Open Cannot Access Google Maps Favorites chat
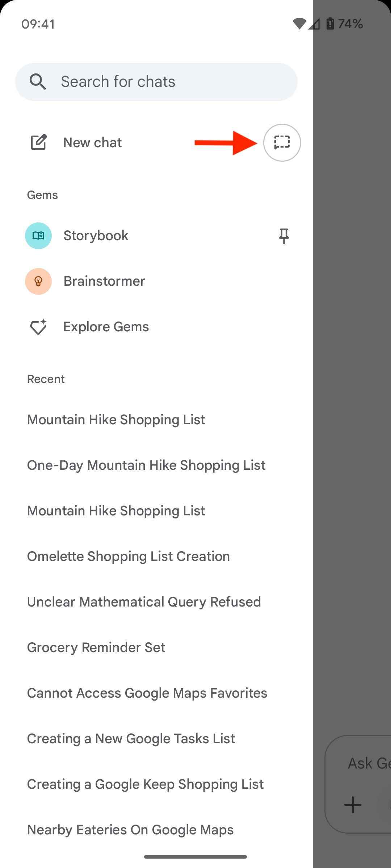Screen dimensions: 391x868 [x=147, y=693]
